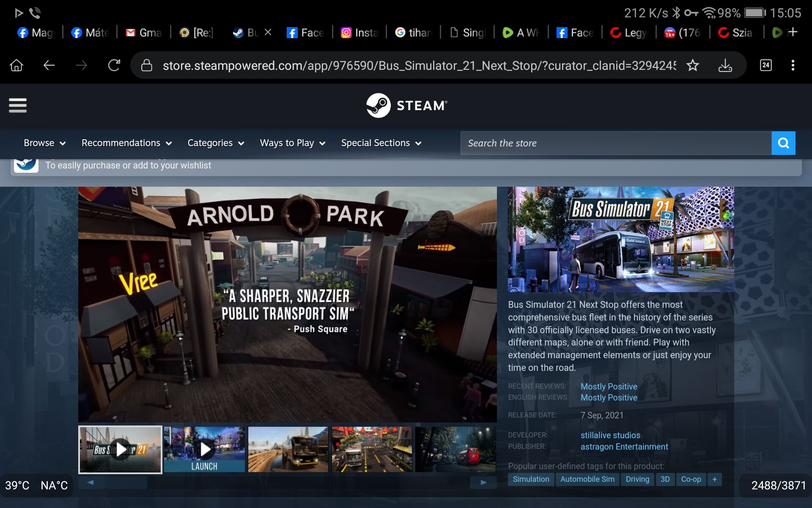Open stillalive studios developer link

point(610,435)
